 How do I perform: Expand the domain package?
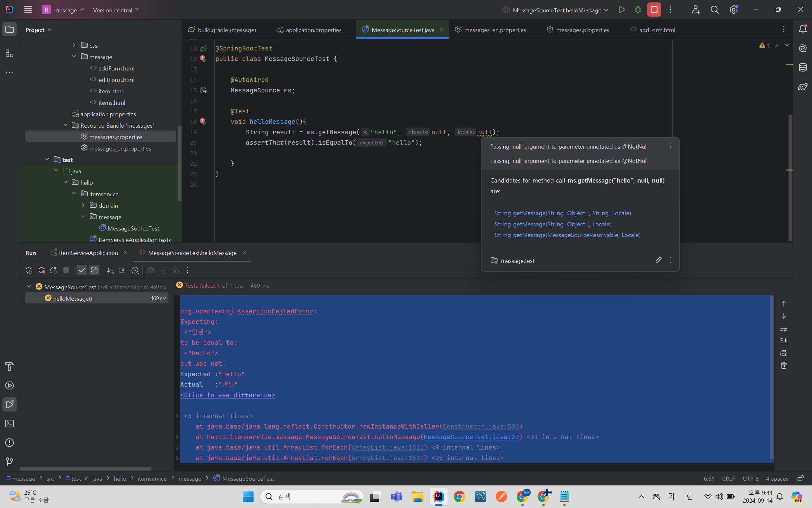coord(83,205)
